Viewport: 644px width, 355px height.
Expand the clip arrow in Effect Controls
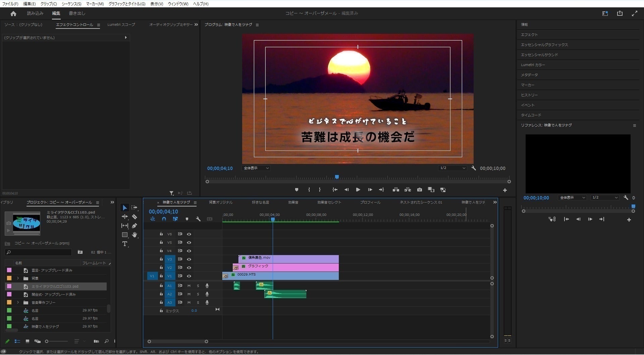[126, 38]
